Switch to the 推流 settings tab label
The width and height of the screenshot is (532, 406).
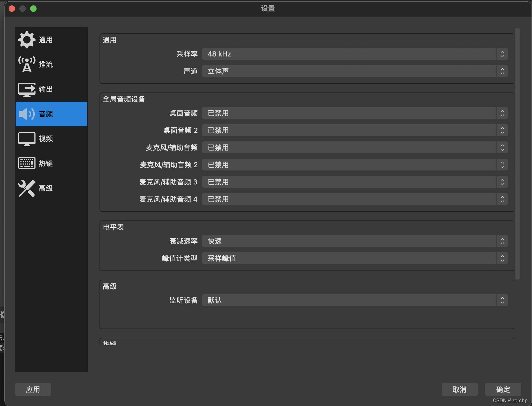[46, 65]
